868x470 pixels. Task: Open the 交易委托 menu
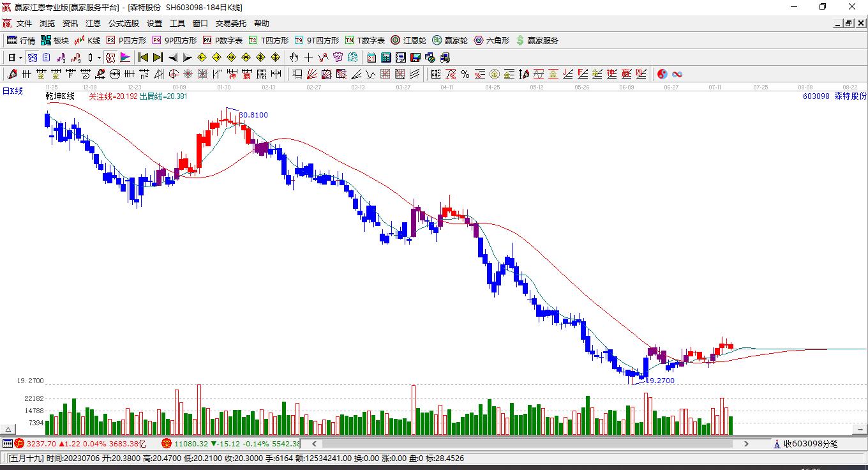[x=231, y=24]
